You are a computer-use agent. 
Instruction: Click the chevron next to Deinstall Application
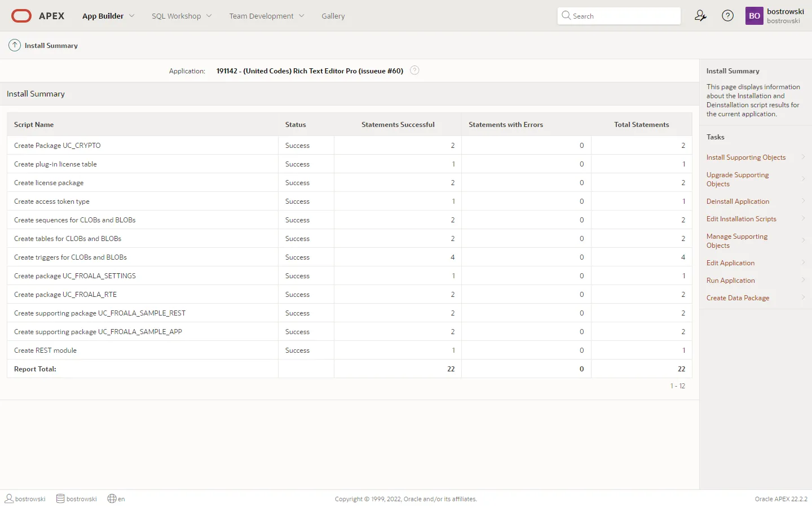point(803,201)
